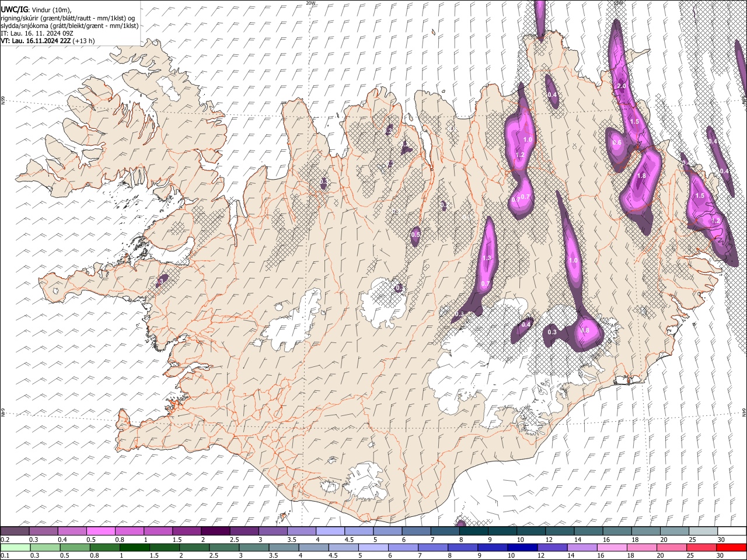This screenshot has height=560, width=747.
Task: Click the '1.3' precipitation value on the map
Action: point(487,258)
